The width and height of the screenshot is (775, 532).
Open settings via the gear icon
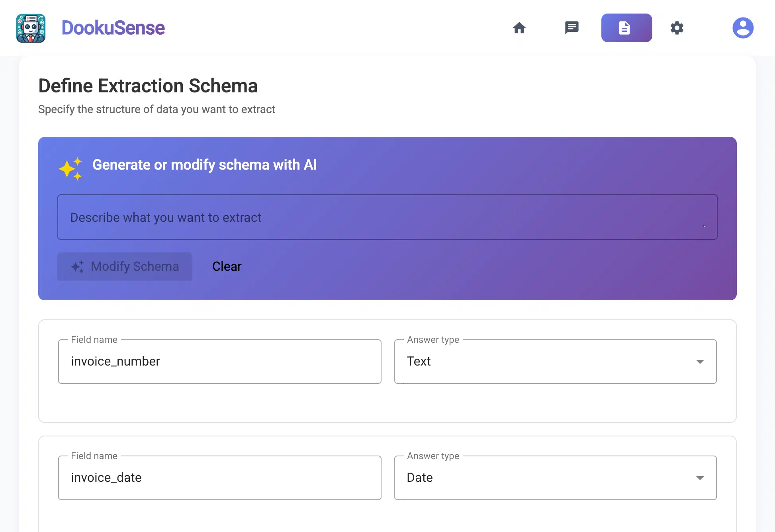677,28
